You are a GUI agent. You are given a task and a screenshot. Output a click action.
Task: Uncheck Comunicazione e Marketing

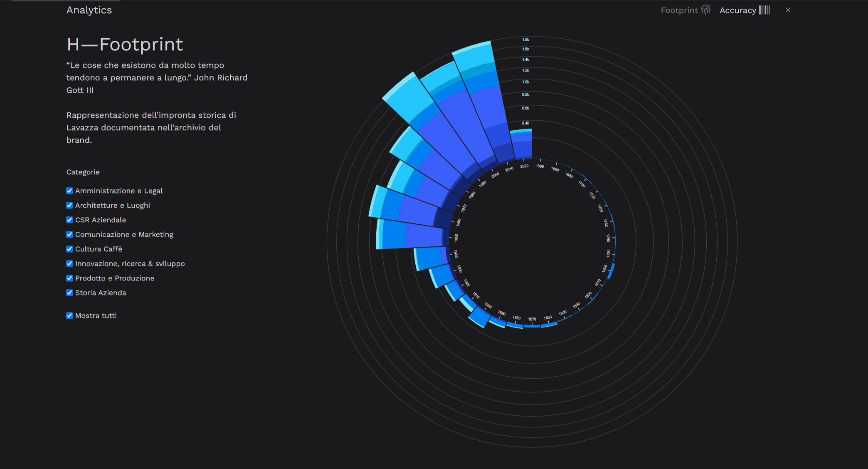(x=69, y=234)
